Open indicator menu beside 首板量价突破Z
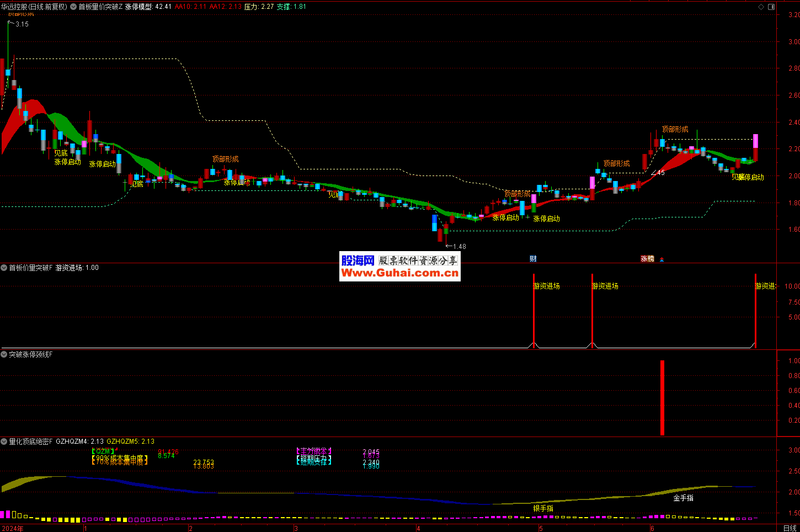The height and width of the screenshot is (532, 800). [x=73, y=7]
